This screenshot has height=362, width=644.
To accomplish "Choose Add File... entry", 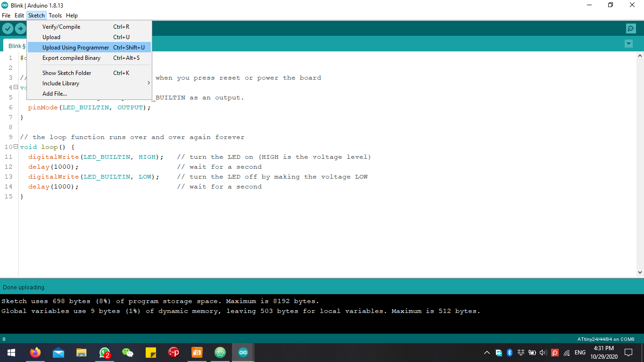I will [90, 94].
